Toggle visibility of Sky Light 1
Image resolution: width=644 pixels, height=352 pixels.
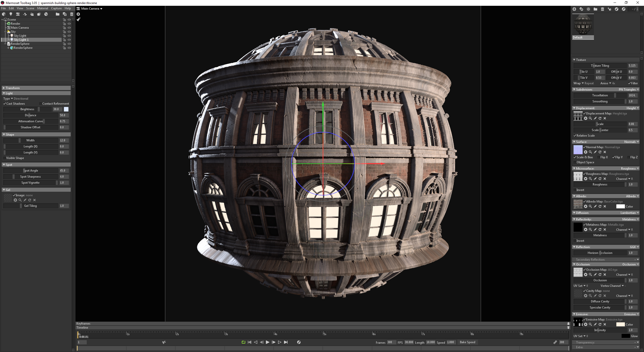(69, 40)
